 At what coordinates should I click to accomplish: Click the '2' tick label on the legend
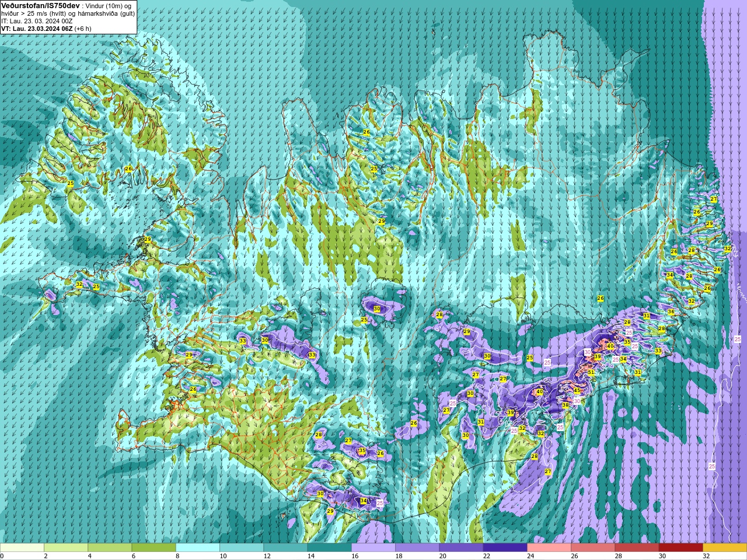(46, 556)
